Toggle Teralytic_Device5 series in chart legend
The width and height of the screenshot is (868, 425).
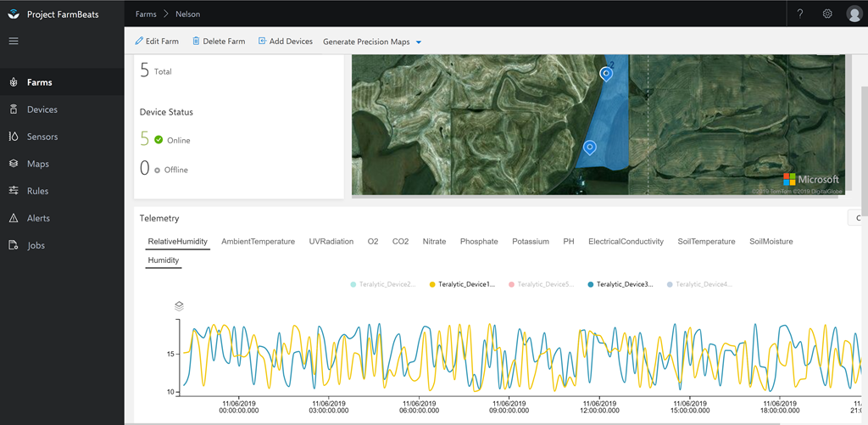pos(542,284)
